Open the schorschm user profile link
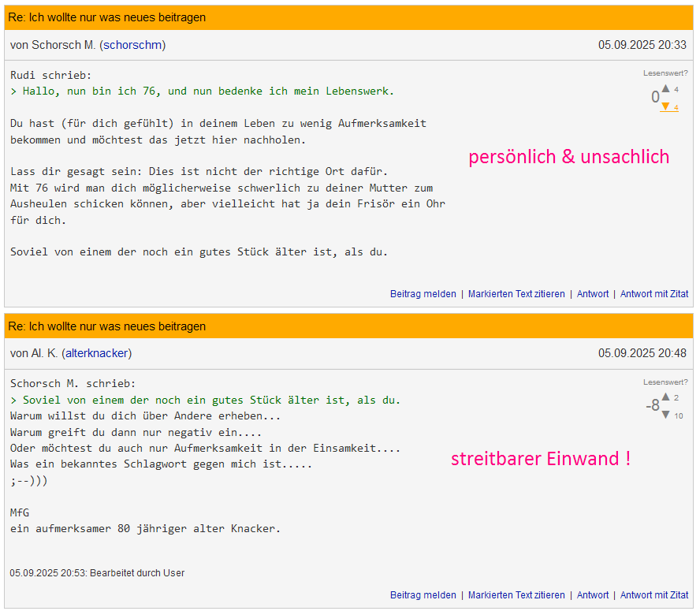The width and height of the screenshot is (700, 611). pyautogui.click(x=132, y=45)
